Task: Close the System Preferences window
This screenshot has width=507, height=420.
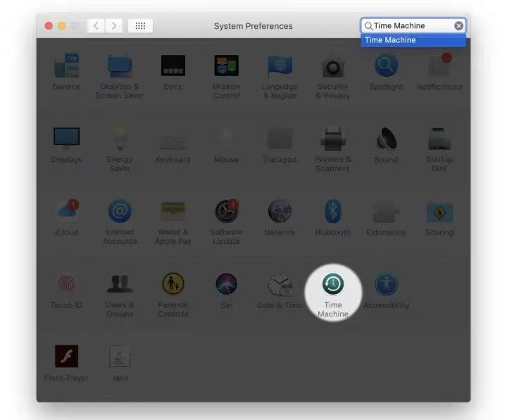Action: [x=49, y=26]
